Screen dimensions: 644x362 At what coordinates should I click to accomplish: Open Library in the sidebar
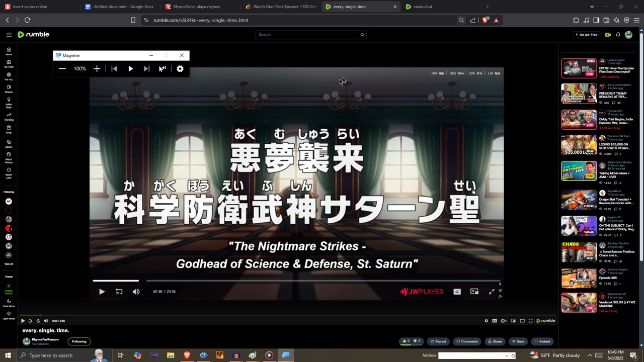click(x=9, y=144)
